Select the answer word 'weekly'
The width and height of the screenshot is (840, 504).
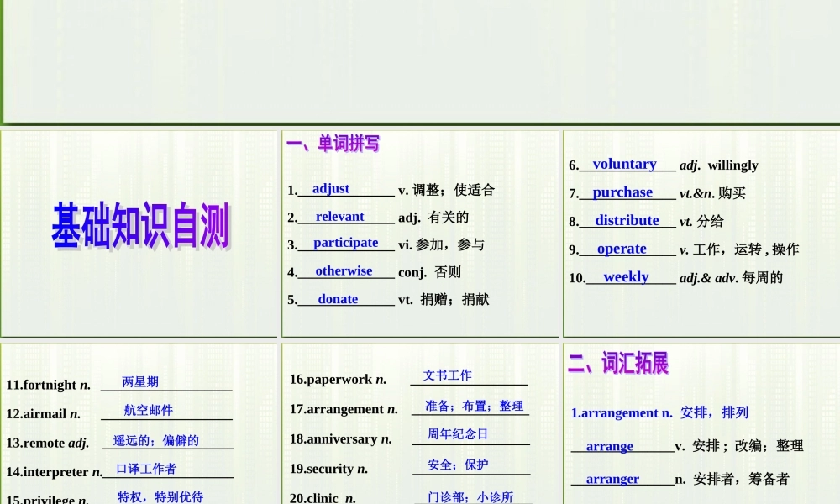(626, 277)
